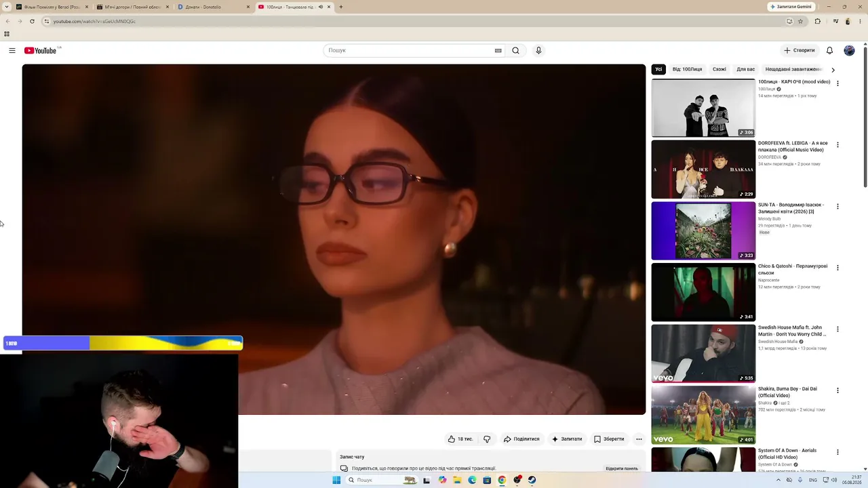The width and height of the screenshot is (868, 488).
Task: Select the Від: 100Лиця filter chip
Action: (x=687, y=69)
